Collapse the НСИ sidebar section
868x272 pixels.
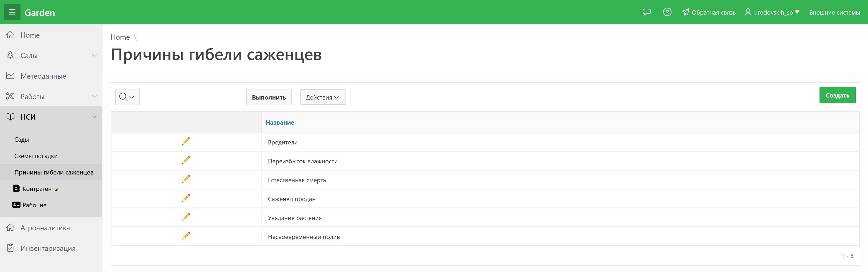(x=94, y=117)
